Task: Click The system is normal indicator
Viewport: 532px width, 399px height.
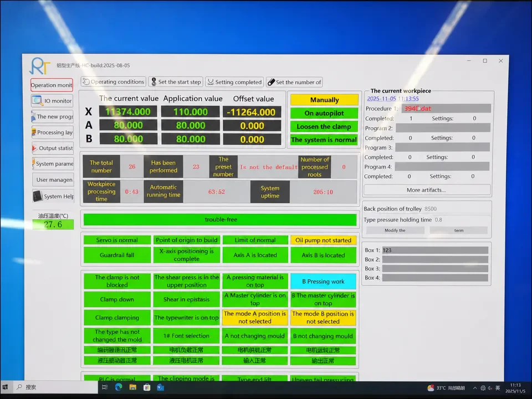Action: click(x=324, y=140)
